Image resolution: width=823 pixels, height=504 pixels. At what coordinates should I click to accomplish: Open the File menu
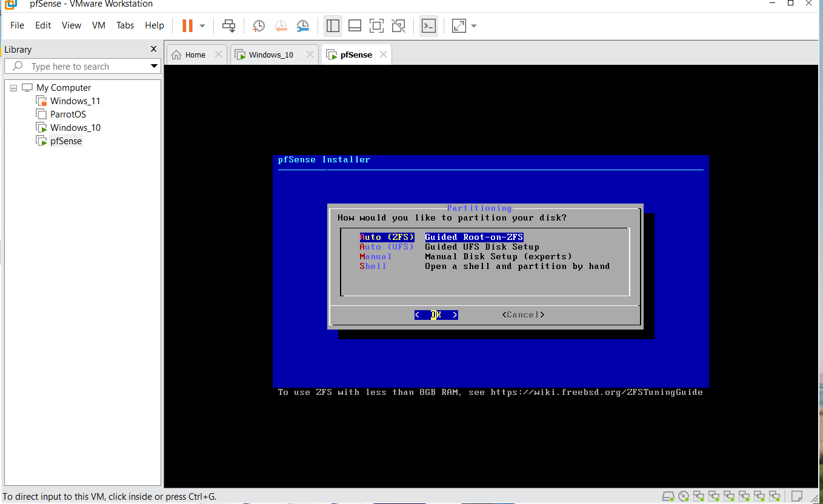(x=17, y=25)
